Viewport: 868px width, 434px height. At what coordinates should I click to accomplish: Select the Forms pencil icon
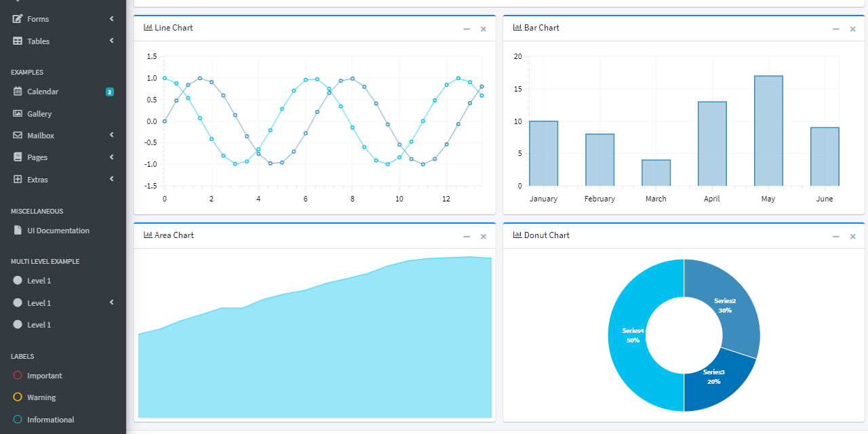coord(18,18)
